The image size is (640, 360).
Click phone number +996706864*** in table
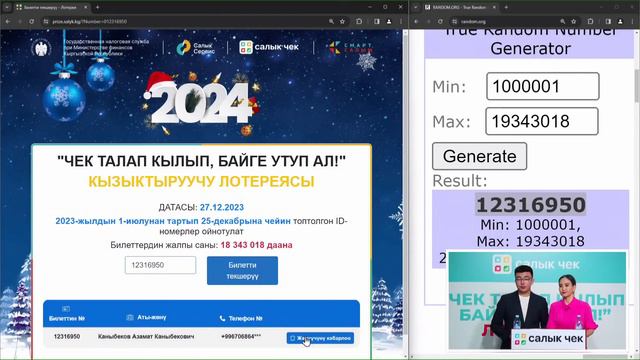click(x=241, y=336)
